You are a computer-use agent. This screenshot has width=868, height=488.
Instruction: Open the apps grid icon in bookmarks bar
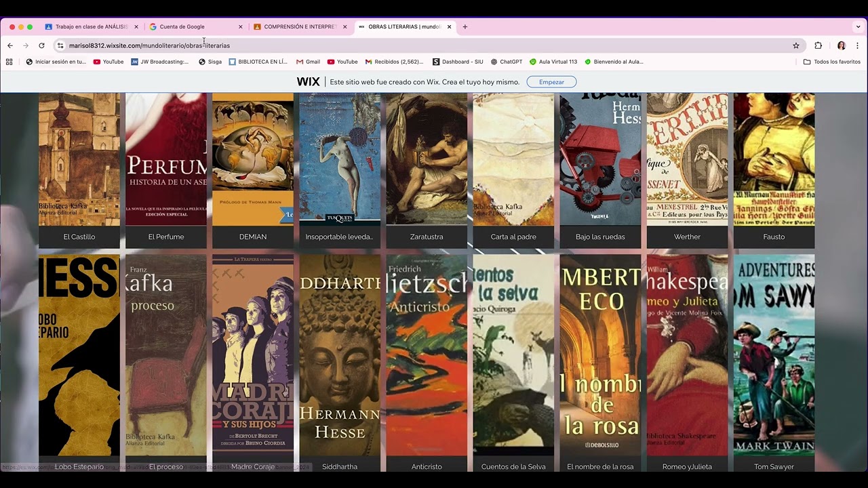click(x=9, y=62)
